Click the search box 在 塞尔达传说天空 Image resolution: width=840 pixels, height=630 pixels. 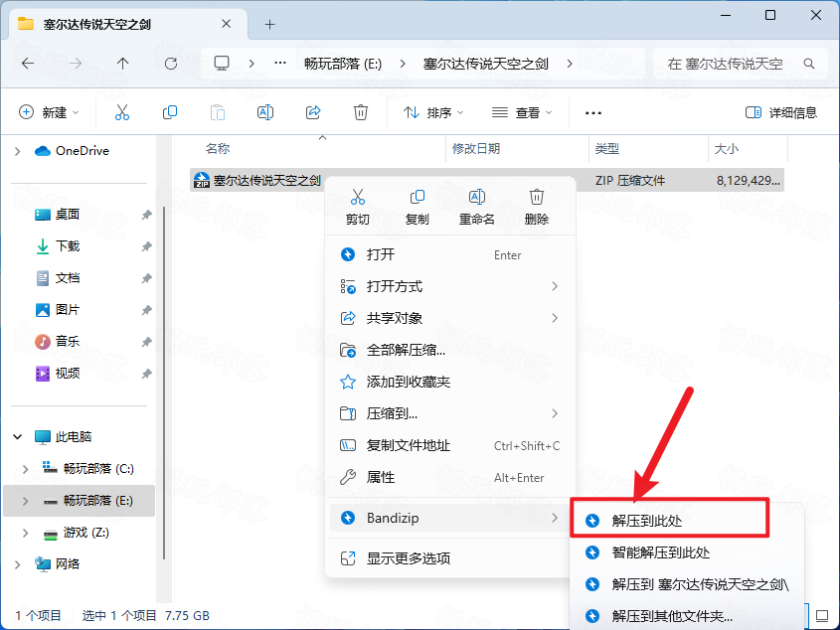click(x=741, y=64)
